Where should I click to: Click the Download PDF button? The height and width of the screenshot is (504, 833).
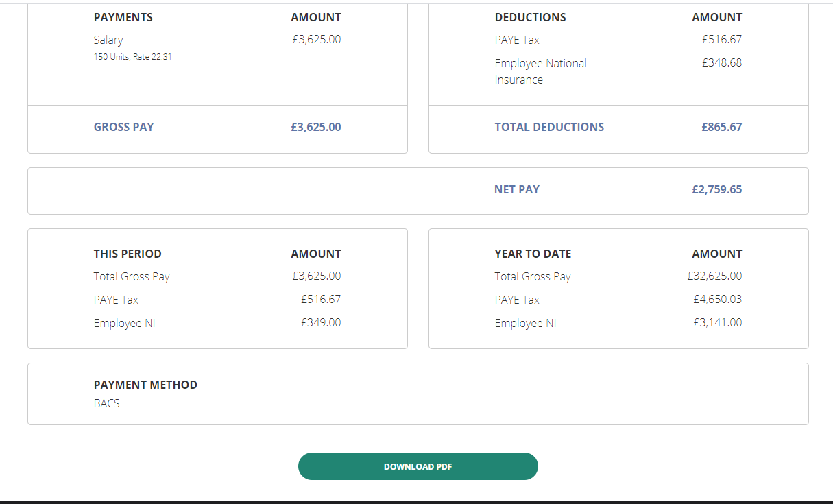(418, 466)
